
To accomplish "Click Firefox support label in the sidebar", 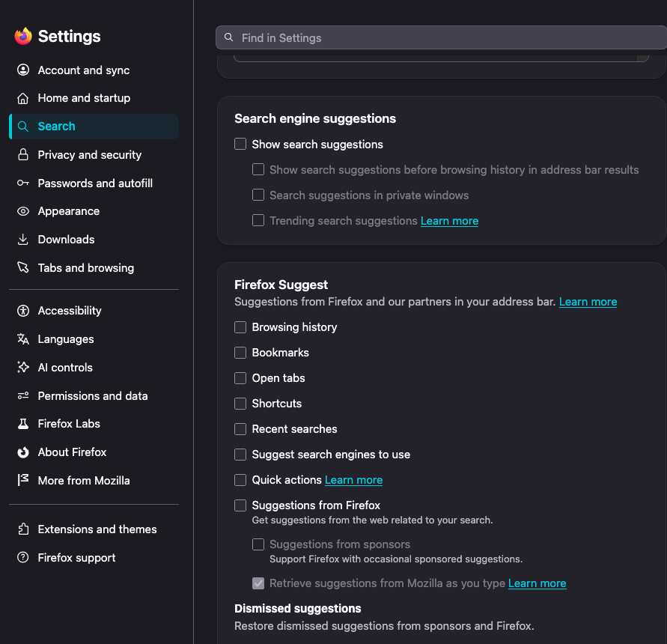I will coord(76,558).
